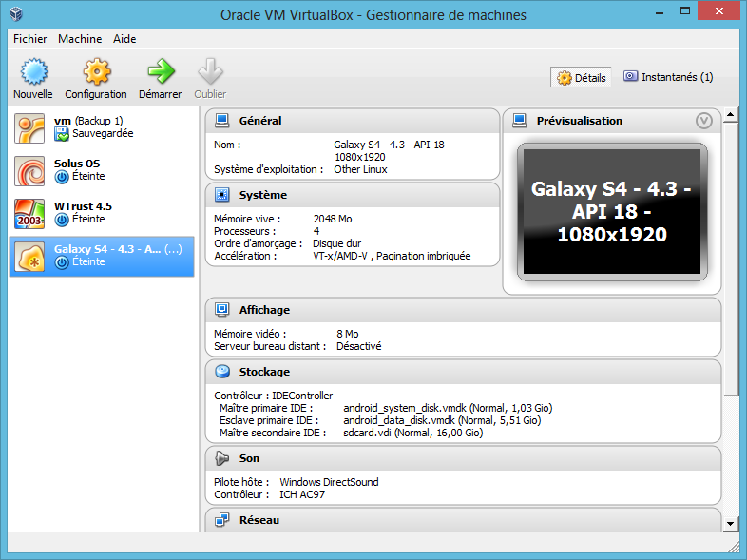This screenshot has height=560, width=747.
Task: Click 'sdcard.vdi' storage entry
Action: tap(412, 433)
